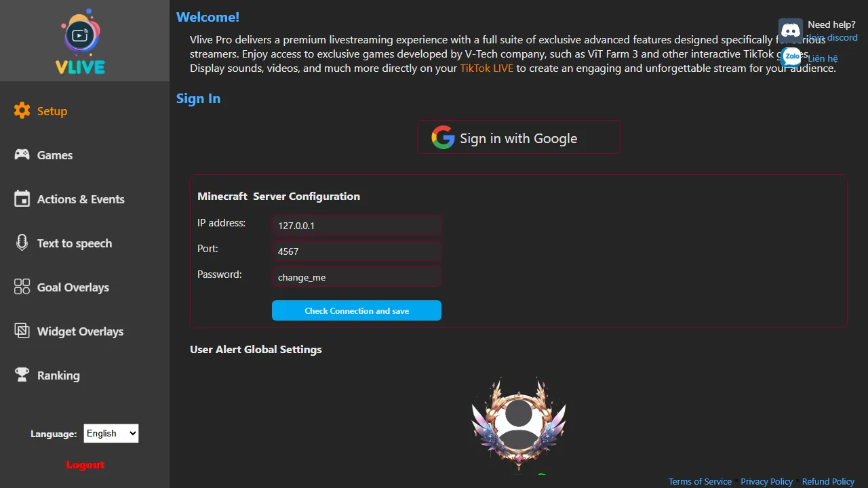
Task: Click the Discord icon
Action: pos(791,30)
